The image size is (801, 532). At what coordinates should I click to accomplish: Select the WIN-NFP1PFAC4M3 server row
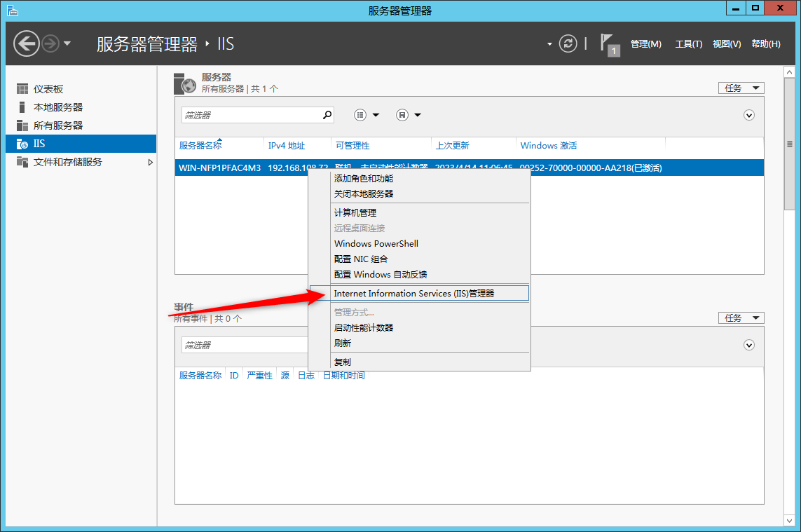point(470,168)
